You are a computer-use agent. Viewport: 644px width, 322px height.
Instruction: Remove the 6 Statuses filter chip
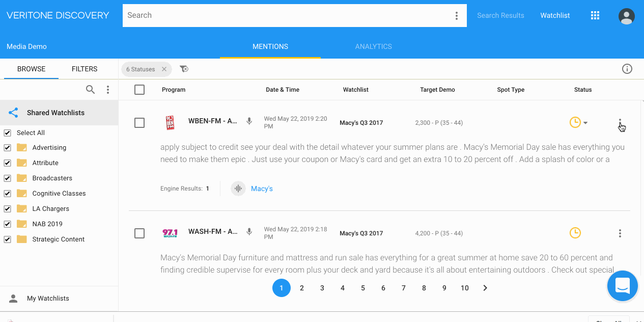pyautogui.click(x=164, y=69)
